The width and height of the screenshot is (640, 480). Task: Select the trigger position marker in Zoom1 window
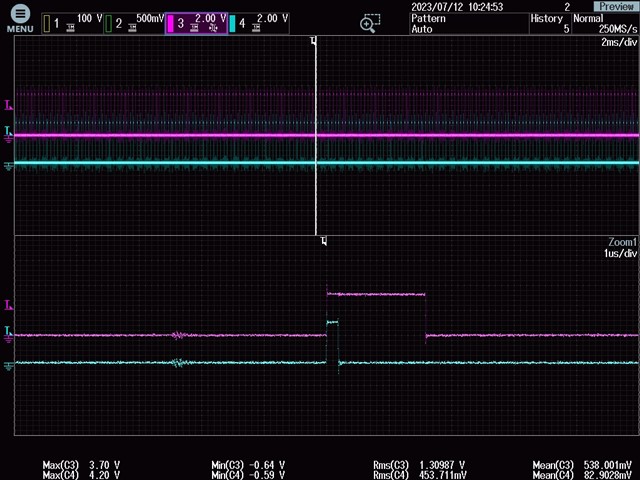tap(324, 241)
